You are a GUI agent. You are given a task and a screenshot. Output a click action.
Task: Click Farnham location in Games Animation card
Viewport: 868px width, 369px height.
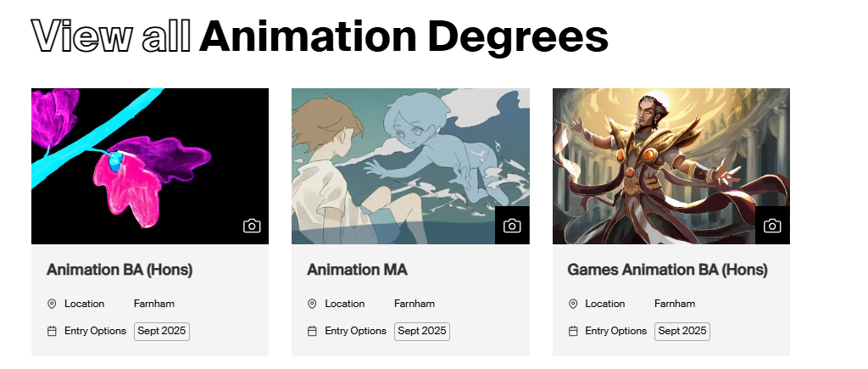click(x=675, y=304)
